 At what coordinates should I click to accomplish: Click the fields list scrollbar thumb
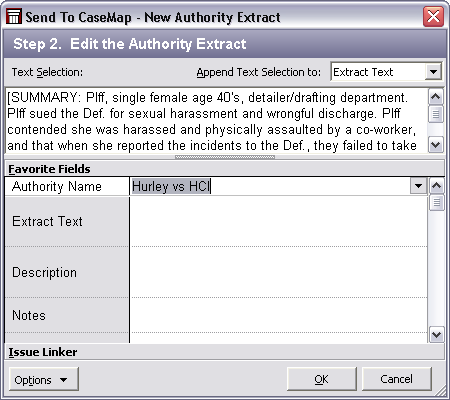436,203
